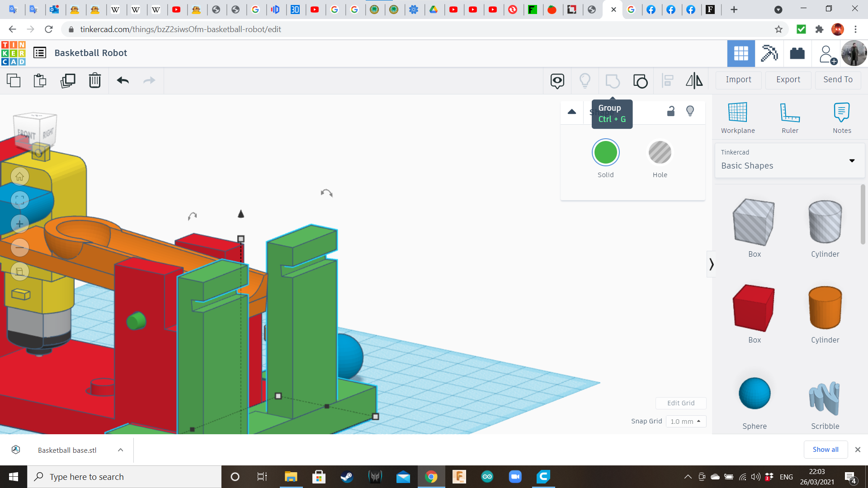Toggle the lock on the selected shape
868x488 pixels.
(x=670, y=111)
